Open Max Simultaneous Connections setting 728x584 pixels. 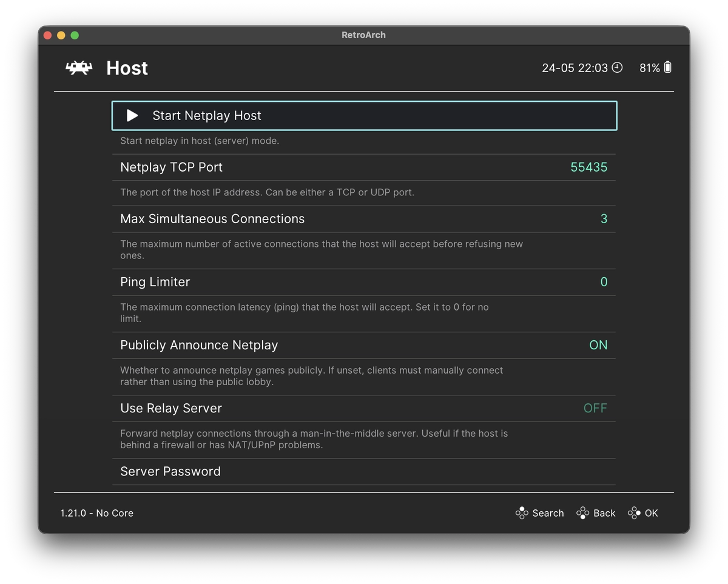[364, 219]
